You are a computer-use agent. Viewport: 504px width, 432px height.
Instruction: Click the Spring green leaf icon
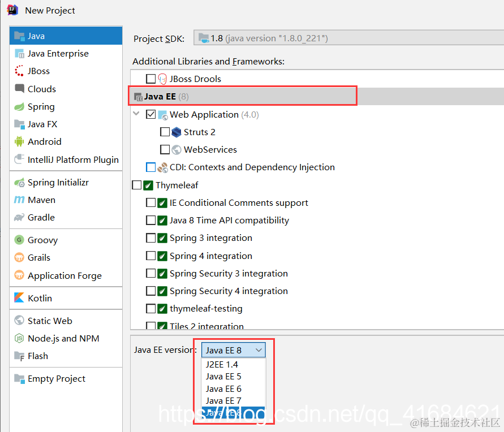point(19,106)
